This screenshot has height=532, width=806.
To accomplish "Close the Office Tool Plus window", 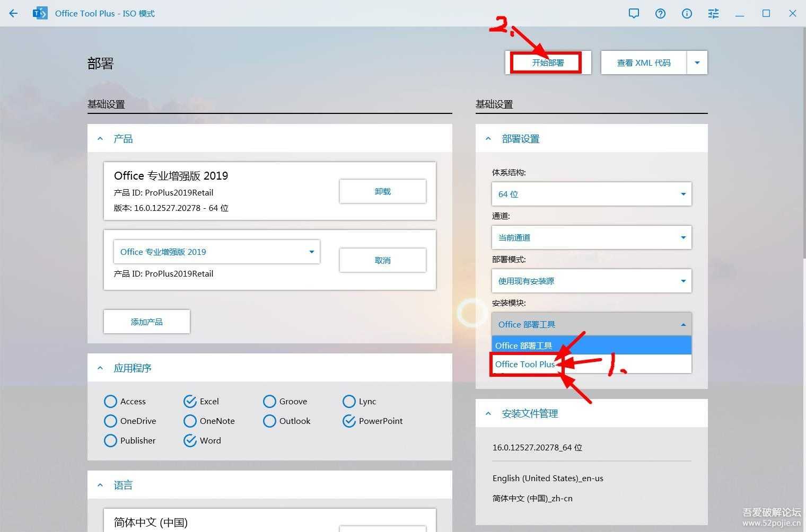I will coord(793,13).
